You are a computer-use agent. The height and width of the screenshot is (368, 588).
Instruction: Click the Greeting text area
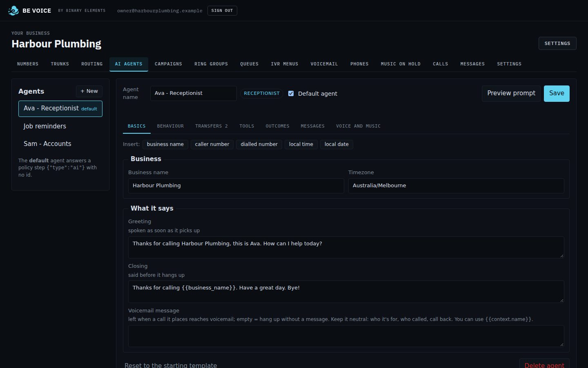click(346, 247)
